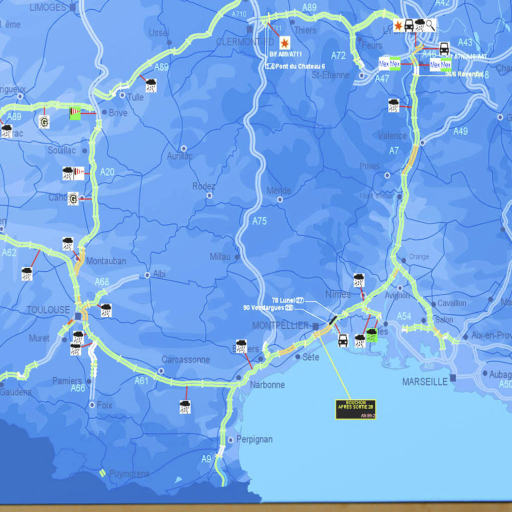Click the vehicle icon beside the A43 label

click(444, 49)
